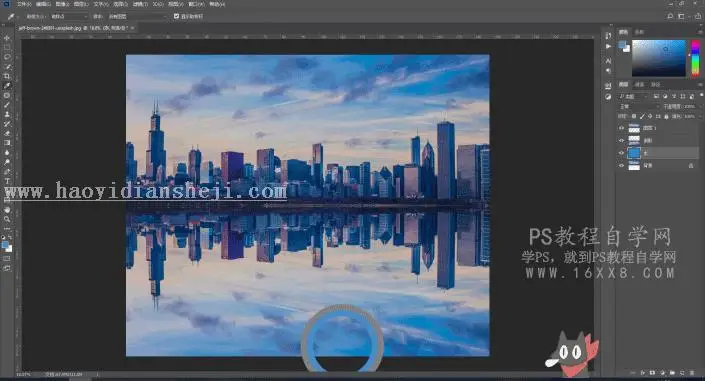This screenshot has width=705, height=381.
Task: Open the sample size dropdown in options bar
Action: coord(69,16)
